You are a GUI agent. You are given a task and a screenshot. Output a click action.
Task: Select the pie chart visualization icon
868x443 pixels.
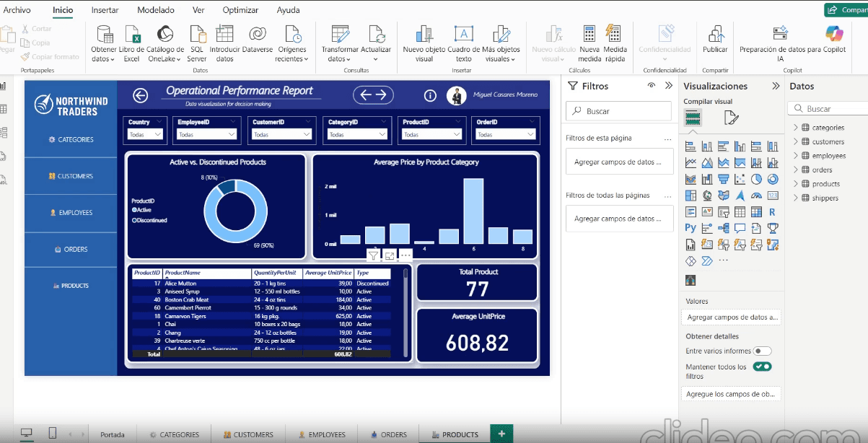click(x=757, y=178)
